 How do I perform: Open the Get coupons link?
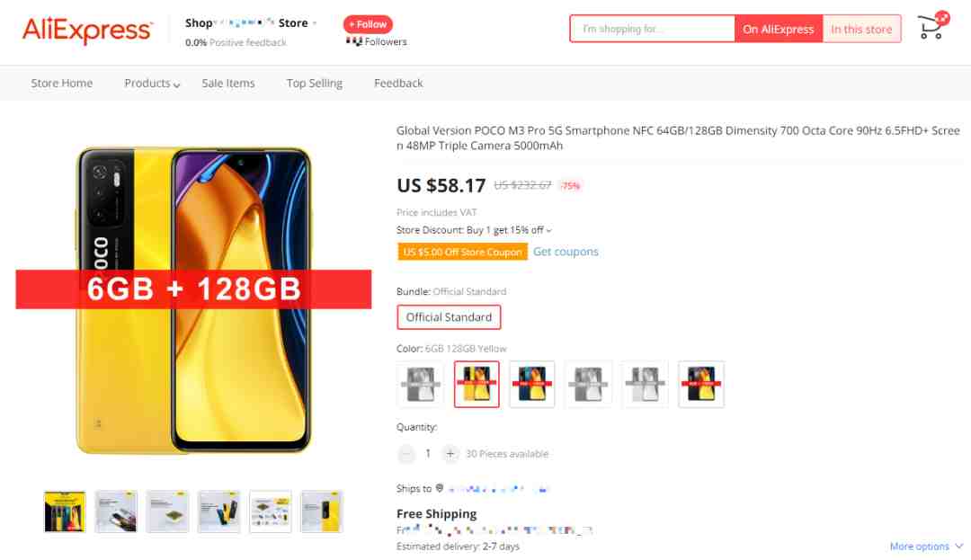(566, 251)
